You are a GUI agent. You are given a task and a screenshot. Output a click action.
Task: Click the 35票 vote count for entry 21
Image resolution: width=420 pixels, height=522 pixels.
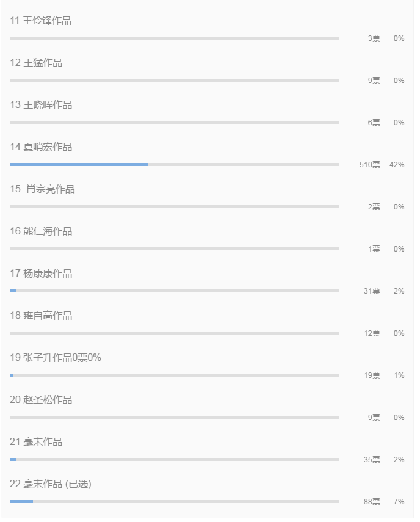[372, 460]
